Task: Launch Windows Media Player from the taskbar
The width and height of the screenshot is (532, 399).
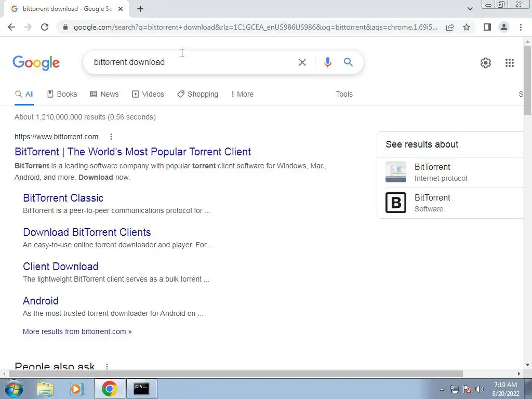Action: pos(77,389)
